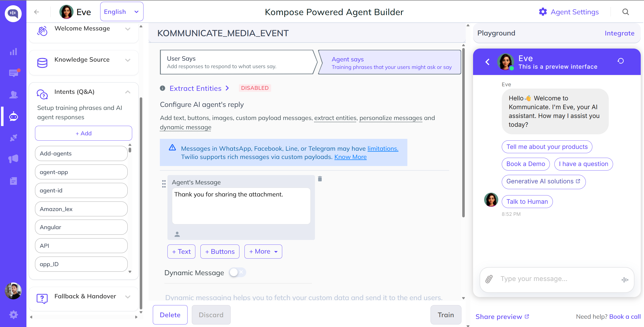Click the Extract Entities info icon
This screenshot has width=644, height=327.
click(x=163, y=88)
